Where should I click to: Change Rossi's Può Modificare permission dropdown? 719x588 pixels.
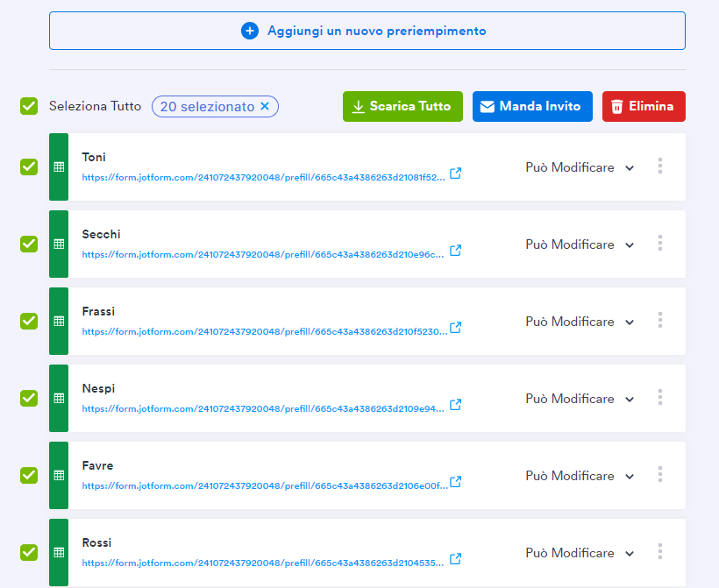point(579,553)
